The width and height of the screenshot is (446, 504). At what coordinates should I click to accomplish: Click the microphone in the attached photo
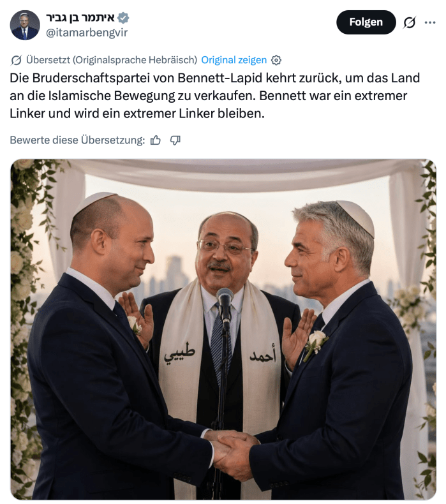coord(225,306)
